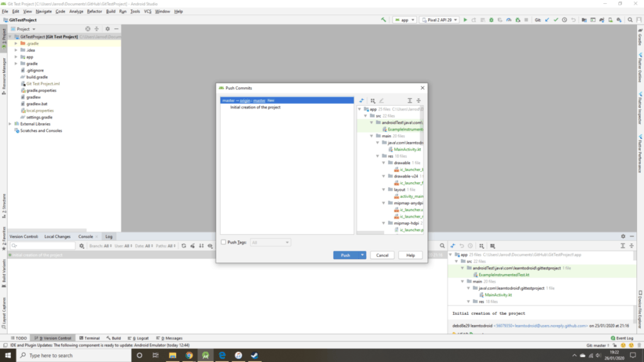
Task: Click the Cancel button
Action: pos(382,255)
